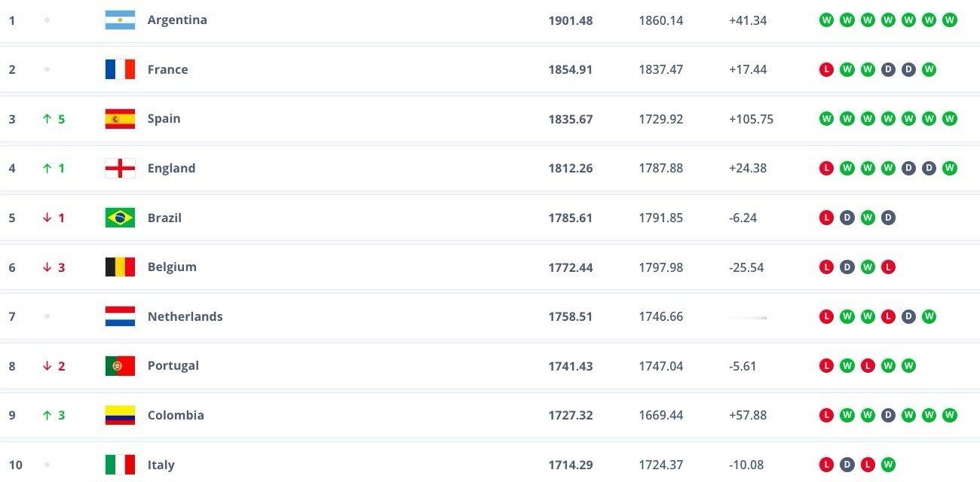Click Italy's total points 1714.29
The height and width of the screenshot is (482, 980).
tap(571, 465)
